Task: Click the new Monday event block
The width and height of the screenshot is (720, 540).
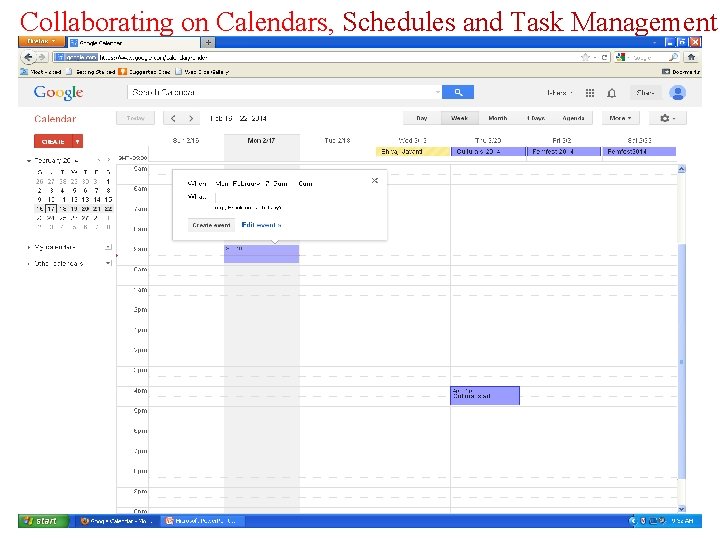Action: [261, 254]
